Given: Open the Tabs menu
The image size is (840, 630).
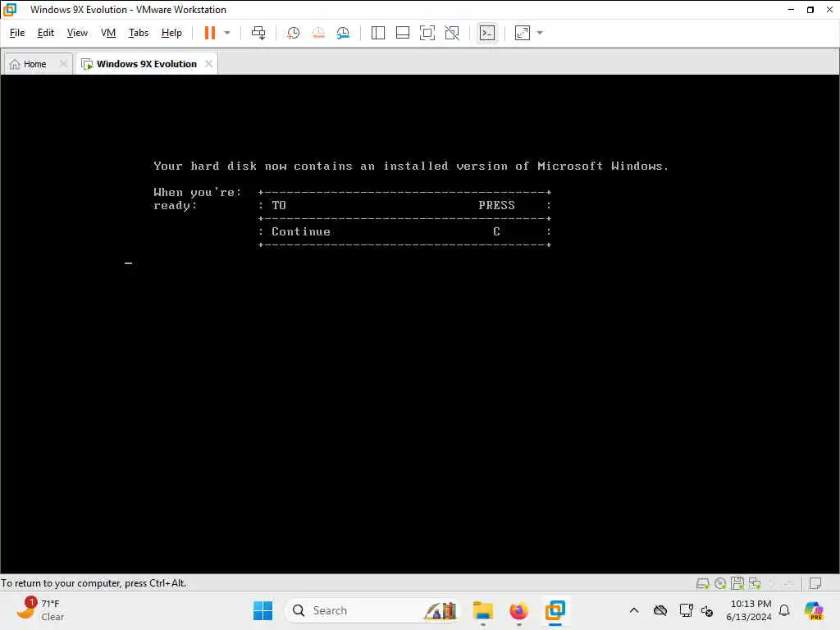Looking at the screenshot, I should pos(138,33).
